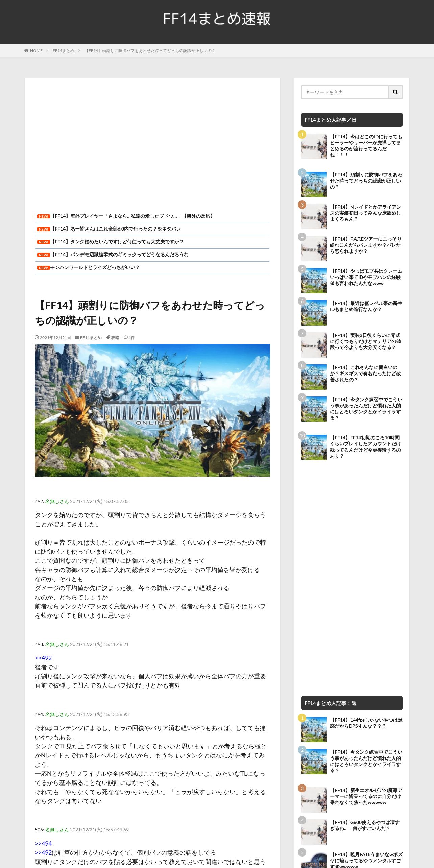Click the >>492 anchor in post 506
The height and width of the screenshot is (868, 434).
click(43, 853)
